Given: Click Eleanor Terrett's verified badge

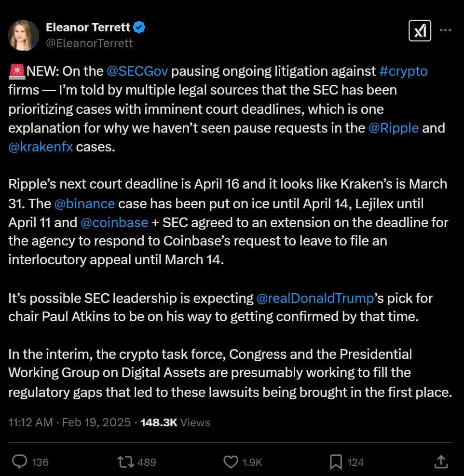Looking at the screenshot, I should (139, 27).
